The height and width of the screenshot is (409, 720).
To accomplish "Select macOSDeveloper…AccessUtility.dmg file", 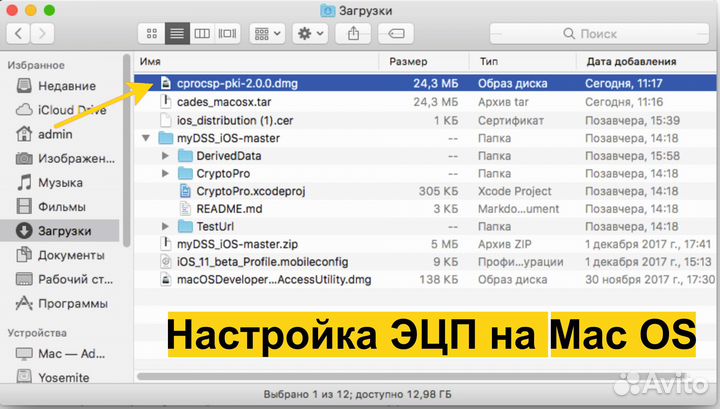I will click(425, 280).
